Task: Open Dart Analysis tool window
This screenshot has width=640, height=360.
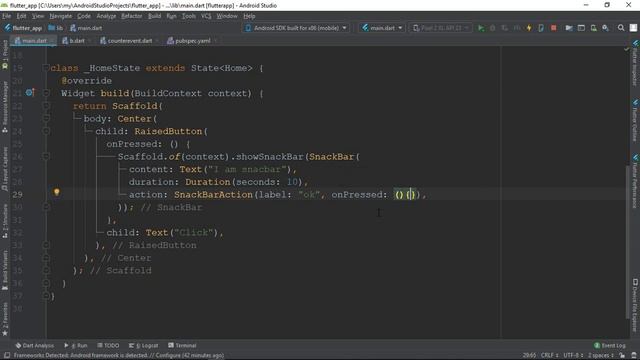Action: tap(35, 345)
